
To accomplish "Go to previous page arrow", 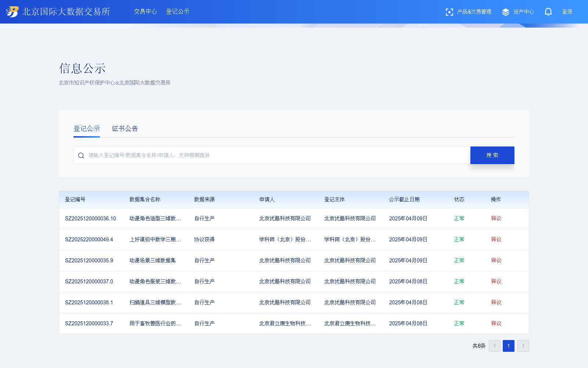I will 495,346.
